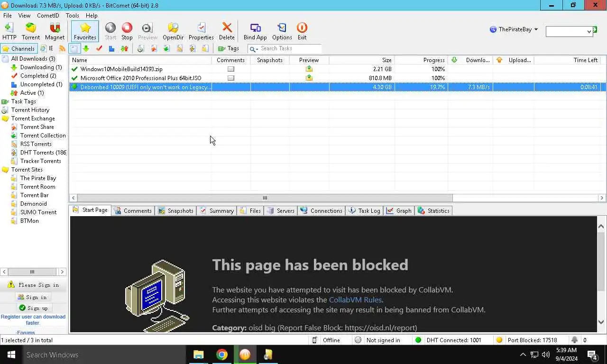The image size is (607, 364).
Task: Open the Connections tab
Action: coord(322,211)
